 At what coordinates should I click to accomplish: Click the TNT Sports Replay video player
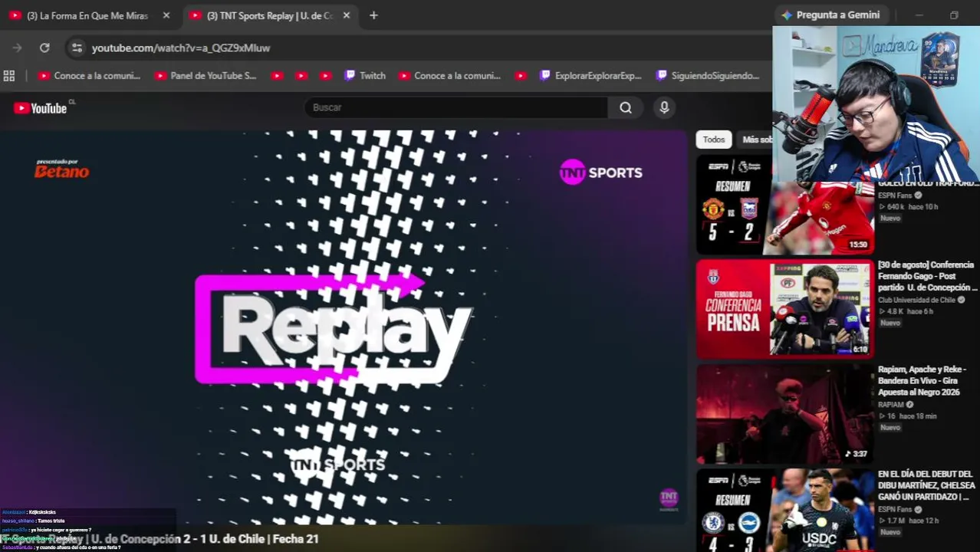(344, 327)
